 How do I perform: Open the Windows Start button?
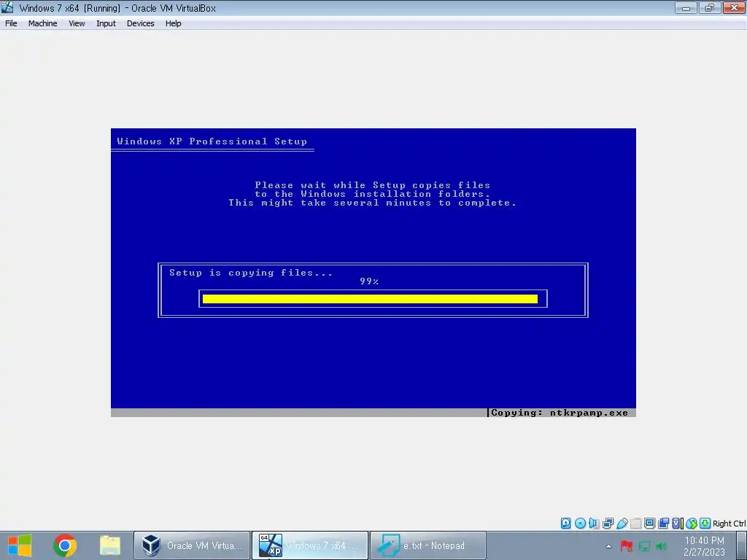pyautogui.click(x=20, y=545)
